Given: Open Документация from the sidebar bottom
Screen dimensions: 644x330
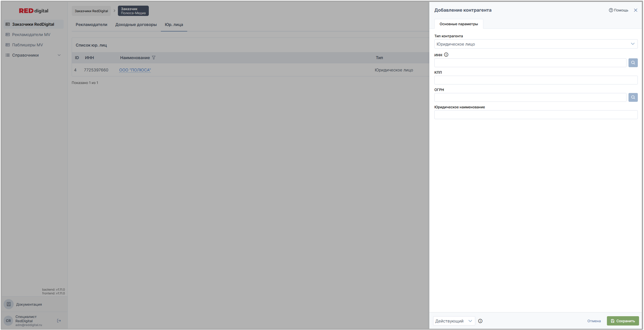Looking at the screenshot, I should click(29, 304).
